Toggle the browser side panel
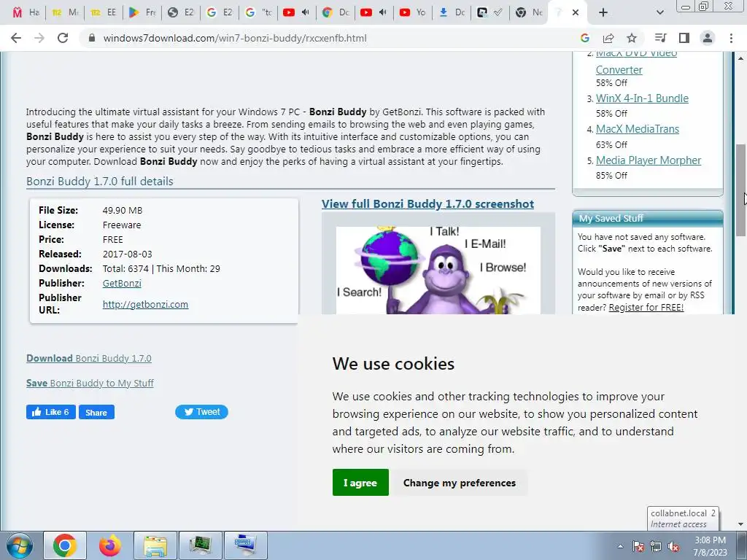The width and height of the screenshot is (747, 560). tap(684, 38)
